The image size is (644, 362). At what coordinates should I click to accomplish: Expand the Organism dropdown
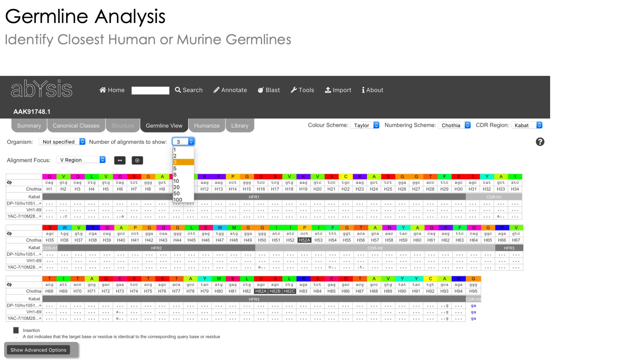[x=62, y=142]
